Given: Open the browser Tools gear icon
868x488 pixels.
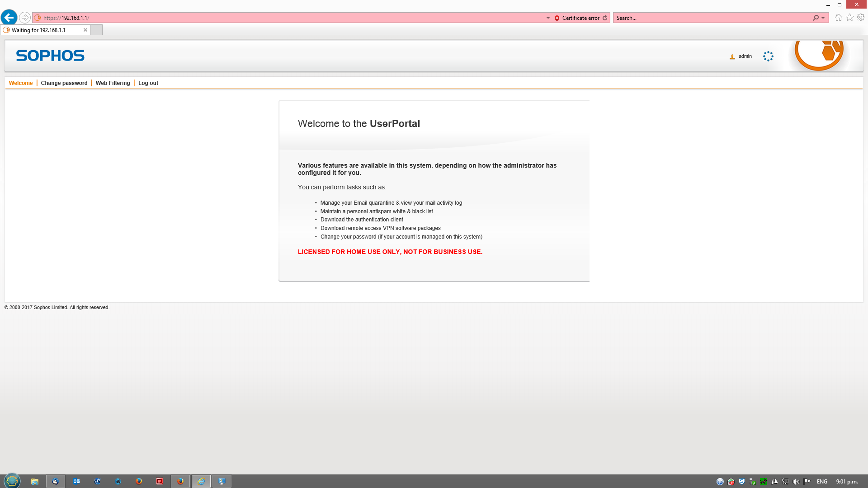Looking at the screenshot, I should click(x=861, y=18).
